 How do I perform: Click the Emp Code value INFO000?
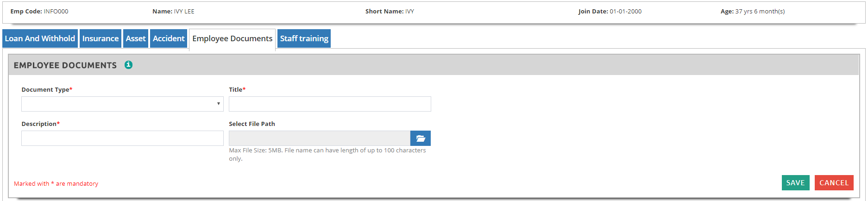56,12
